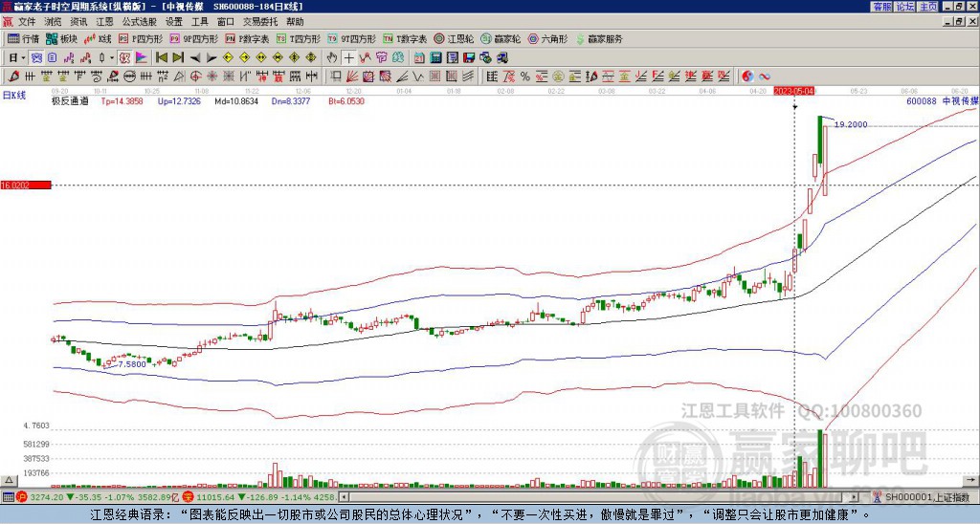The image size is (980, 524).
Task: Open the 交易委托 menu
Action: (x=260, y=22)
